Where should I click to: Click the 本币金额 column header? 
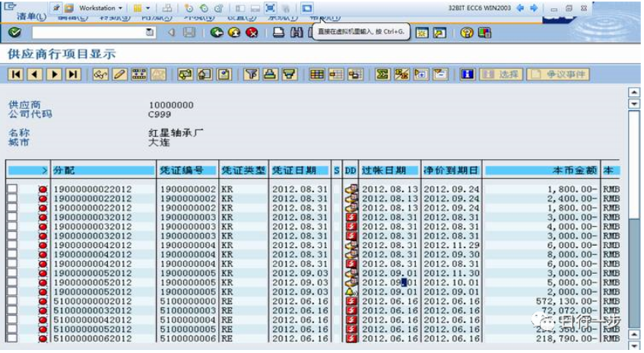point(541,170)
